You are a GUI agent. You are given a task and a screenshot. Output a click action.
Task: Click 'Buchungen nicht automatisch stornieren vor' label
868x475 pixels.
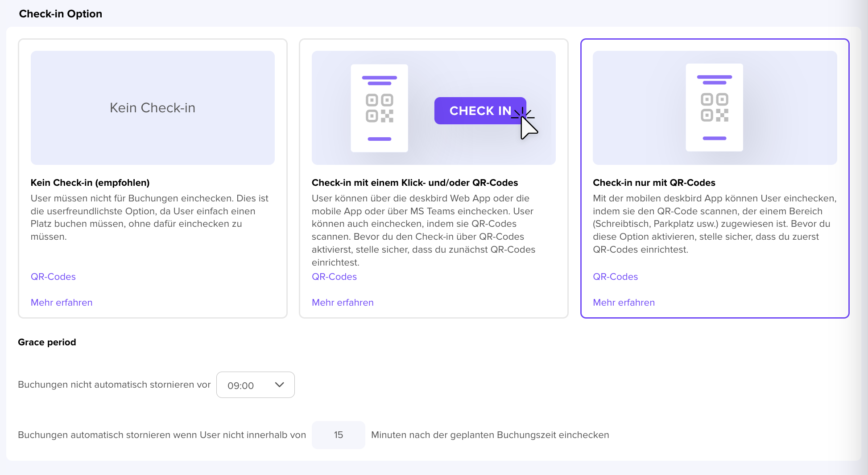114,385
